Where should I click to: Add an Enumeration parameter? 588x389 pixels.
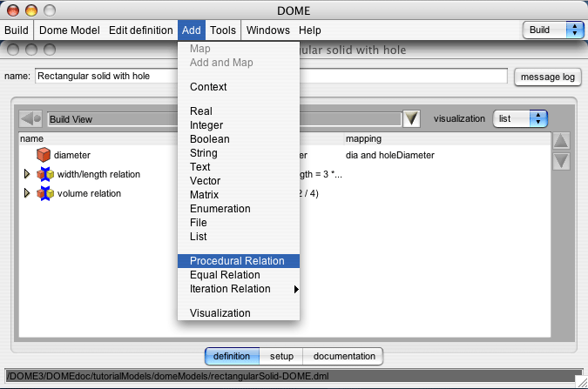[239, 209]
